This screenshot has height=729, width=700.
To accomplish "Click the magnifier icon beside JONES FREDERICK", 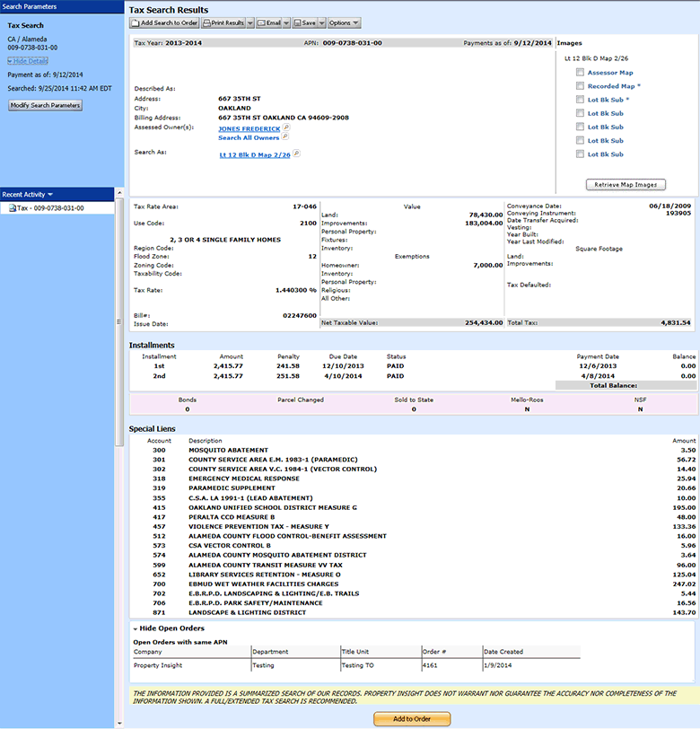I will 286,128.
